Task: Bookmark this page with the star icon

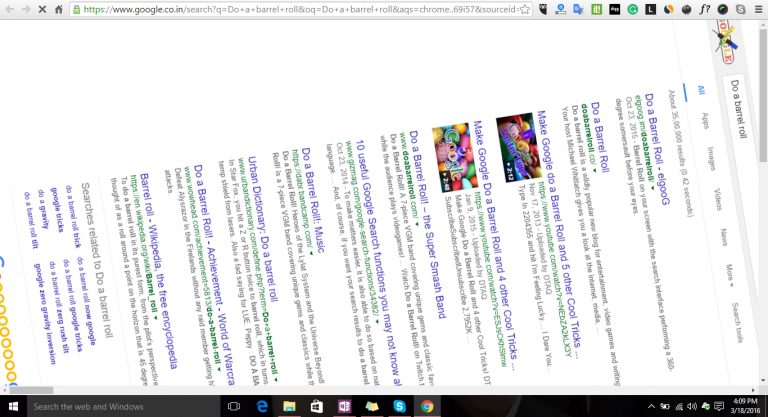Action: click(525, 9)
